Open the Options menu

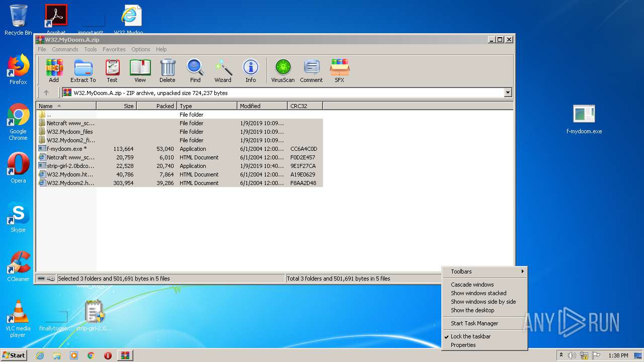coord(141,49)
